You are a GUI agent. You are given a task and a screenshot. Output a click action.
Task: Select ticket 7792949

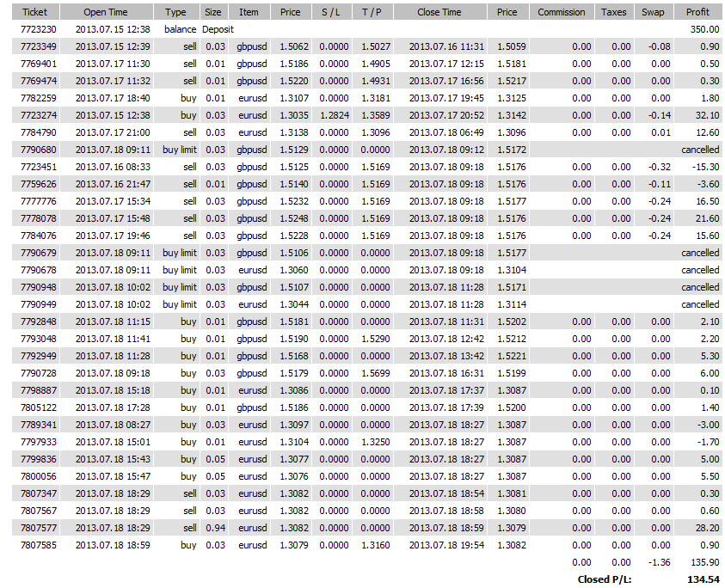click(39, 356)
